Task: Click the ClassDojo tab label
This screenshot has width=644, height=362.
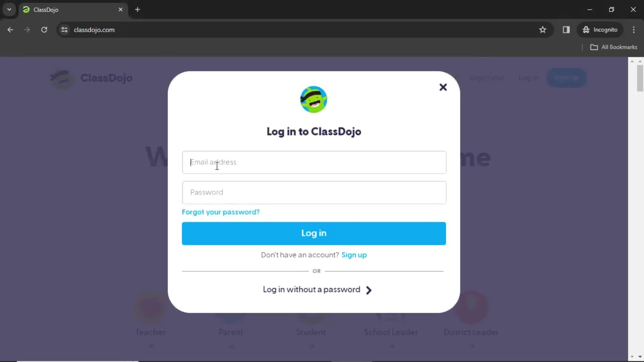Action: pos(46,9)
